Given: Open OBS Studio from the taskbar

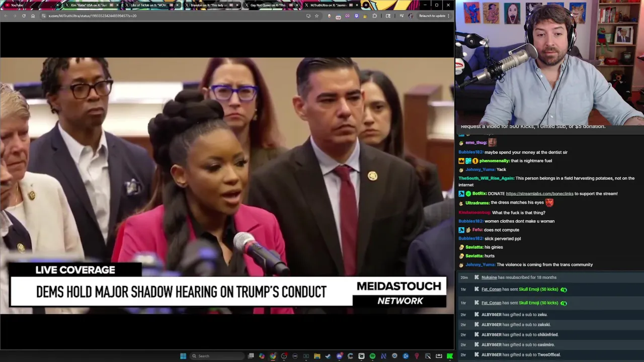Looking at the screenshot, I should tap(284, 356).
